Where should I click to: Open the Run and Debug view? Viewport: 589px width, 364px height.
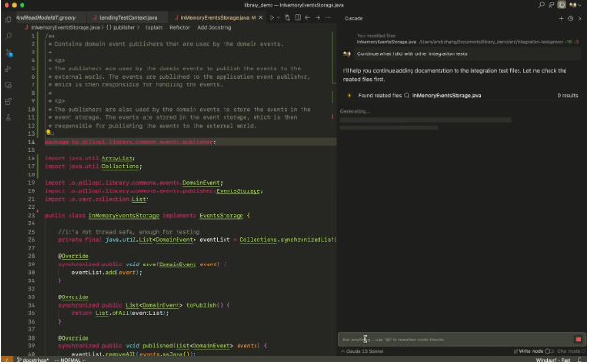click(x=8, y=68)
